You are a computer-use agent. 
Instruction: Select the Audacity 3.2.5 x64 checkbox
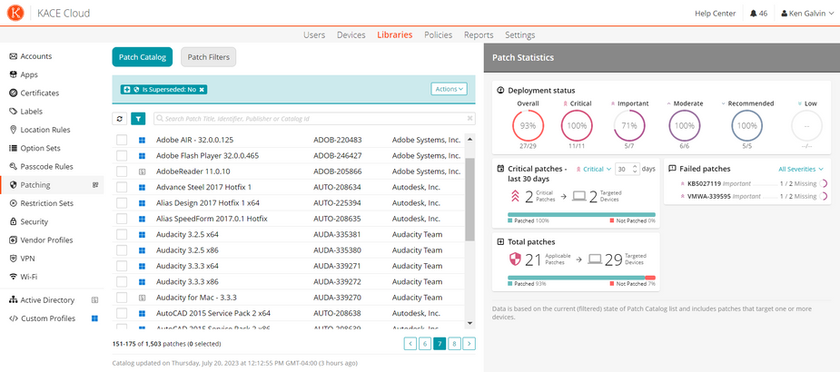[122, 234]
